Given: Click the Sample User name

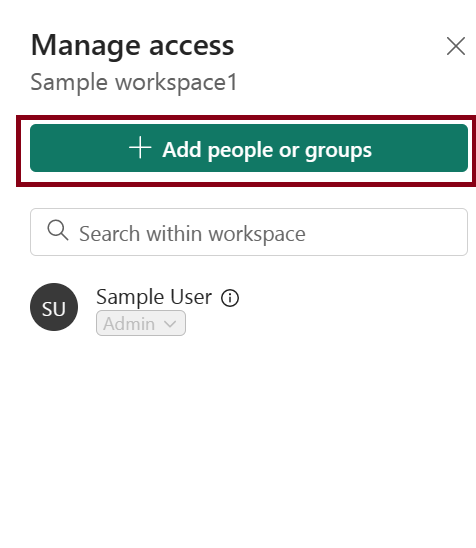Looking at the screenshot, I should click(x=154, y=297).
